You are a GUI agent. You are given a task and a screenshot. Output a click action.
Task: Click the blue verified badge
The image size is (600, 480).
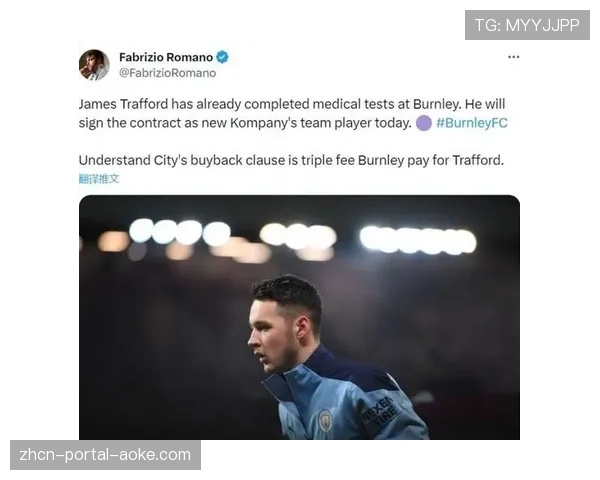pos(222,57)
